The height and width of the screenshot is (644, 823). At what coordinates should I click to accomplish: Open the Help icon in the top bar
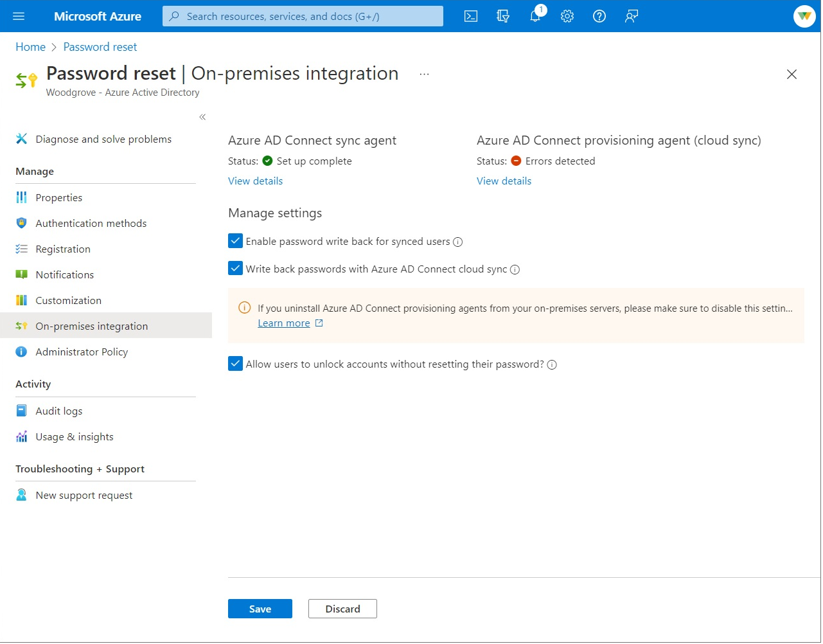click(x=599, y=16)
